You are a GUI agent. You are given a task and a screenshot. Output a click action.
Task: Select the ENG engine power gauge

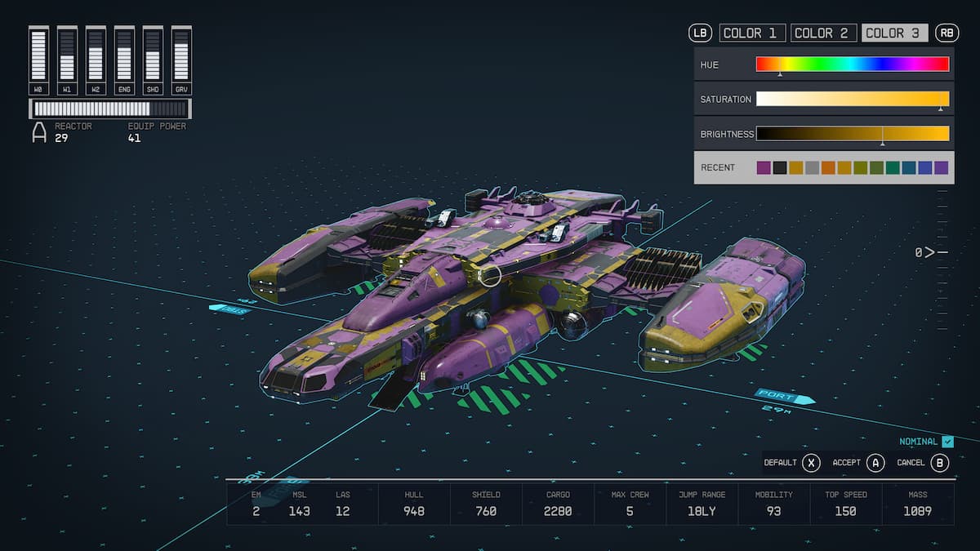click(123, 57)
